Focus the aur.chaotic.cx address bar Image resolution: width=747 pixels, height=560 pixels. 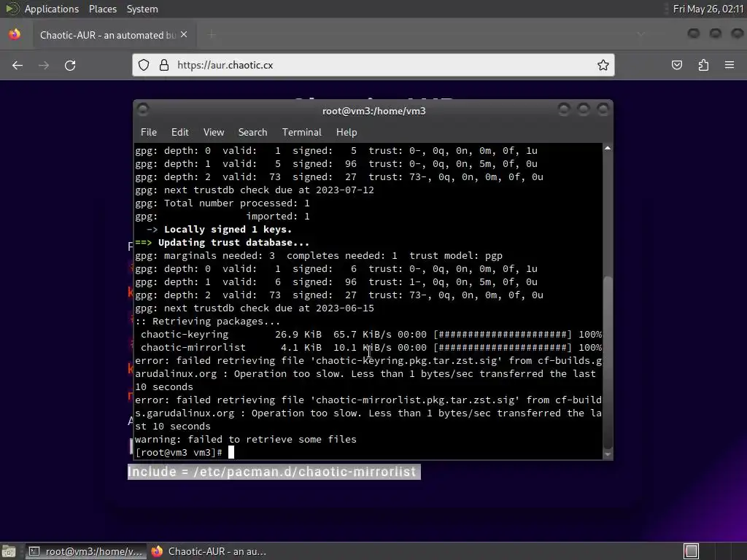[373, 65]
